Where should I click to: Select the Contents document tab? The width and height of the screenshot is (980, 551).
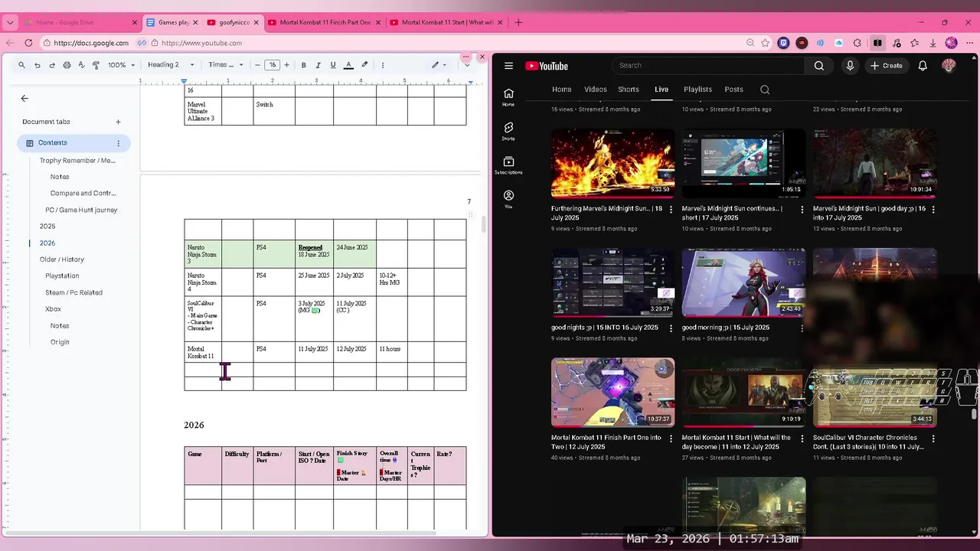[x=73, y=143]
